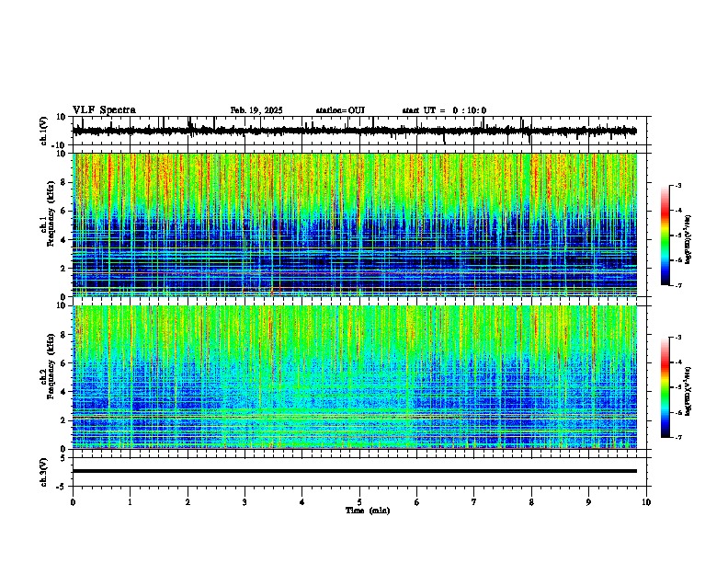Click the "6" kHz tick on ch.1 frequency axis
The image size is (728, 563).
64,211
